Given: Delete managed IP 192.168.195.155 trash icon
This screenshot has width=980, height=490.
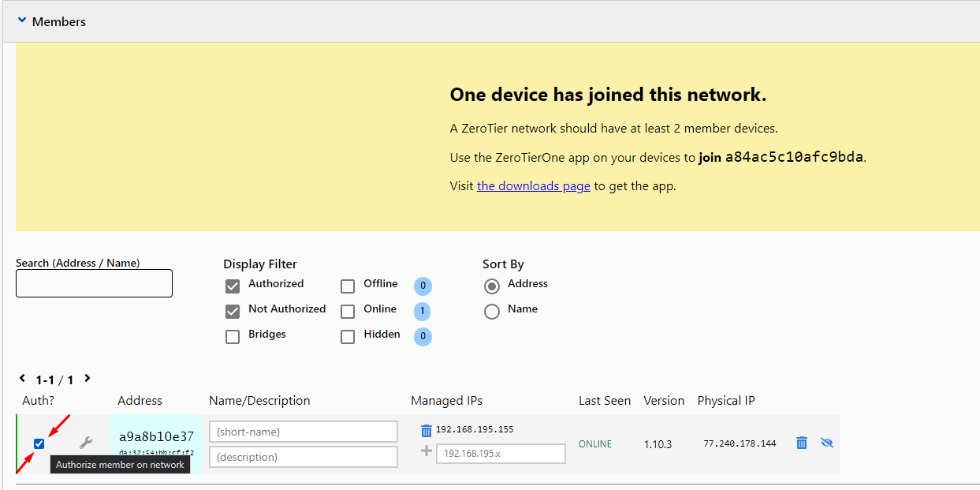Looking at the screenshot, I should [427, 430].
